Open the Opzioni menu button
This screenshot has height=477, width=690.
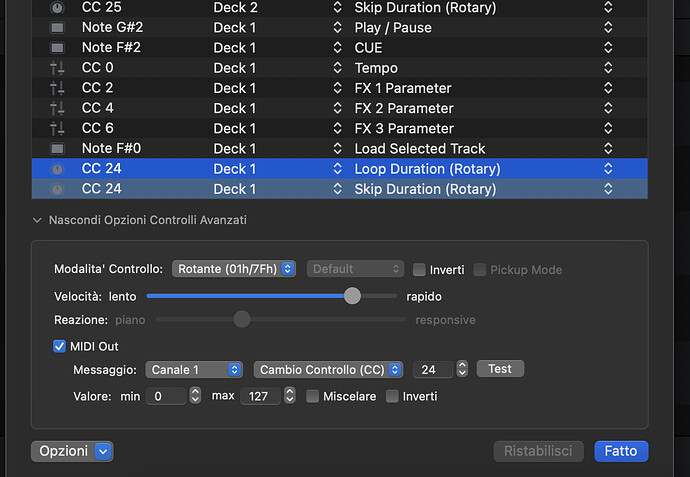point(72,451)
